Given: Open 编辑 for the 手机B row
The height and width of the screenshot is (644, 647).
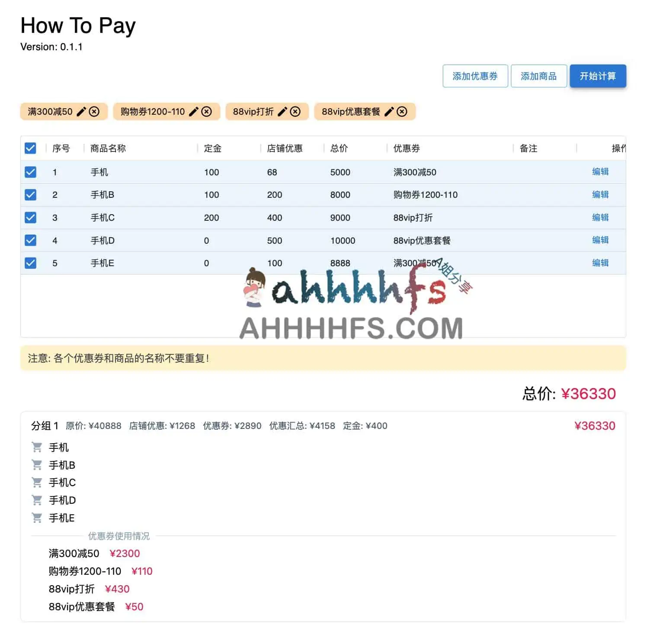Looking at the screenshot, I should 601,194.
